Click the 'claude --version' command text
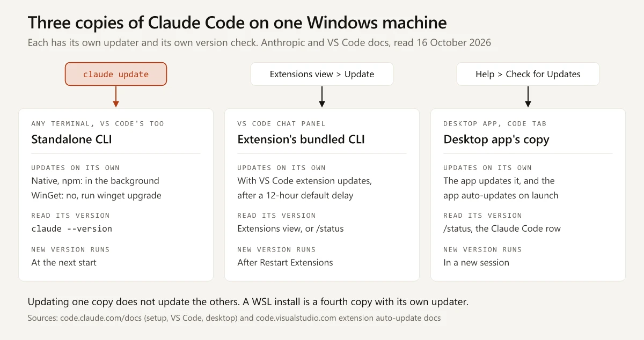 [71, 228]
